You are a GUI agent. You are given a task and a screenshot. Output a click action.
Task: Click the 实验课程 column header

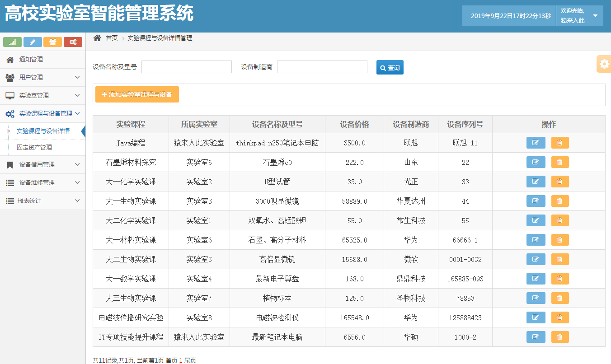pyautogui.click(x=131, y=124)
